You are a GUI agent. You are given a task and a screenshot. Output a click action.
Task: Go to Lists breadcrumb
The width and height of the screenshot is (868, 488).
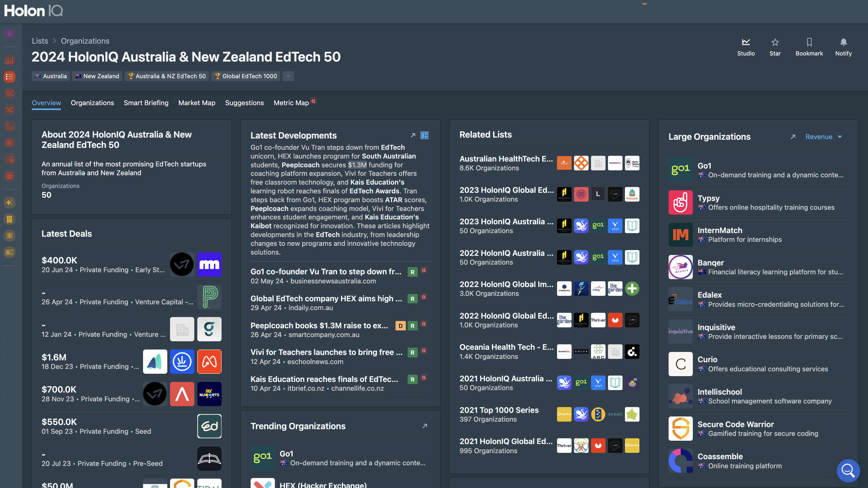click(x=40, y=41)
